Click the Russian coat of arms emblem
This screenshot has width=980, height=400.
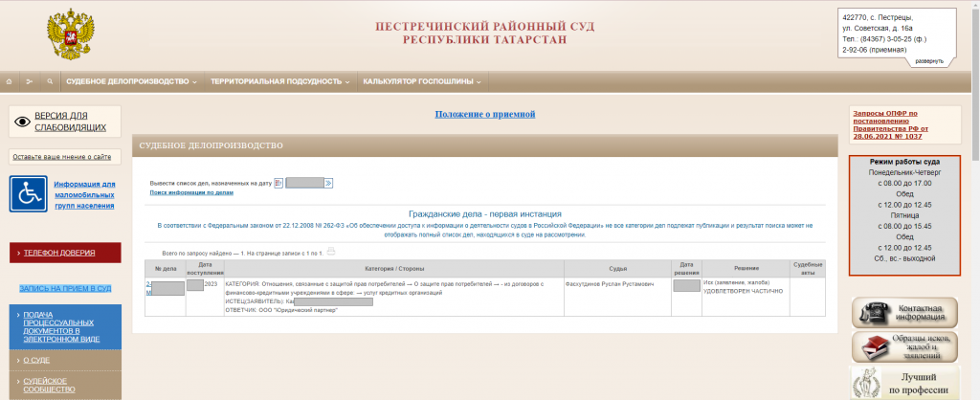[71, 34]
